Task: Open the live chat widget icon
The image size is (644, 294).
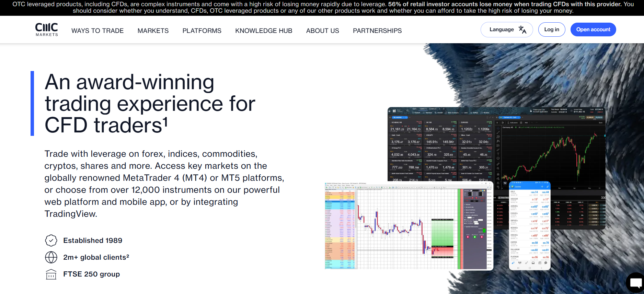Action: coord(635,283)
